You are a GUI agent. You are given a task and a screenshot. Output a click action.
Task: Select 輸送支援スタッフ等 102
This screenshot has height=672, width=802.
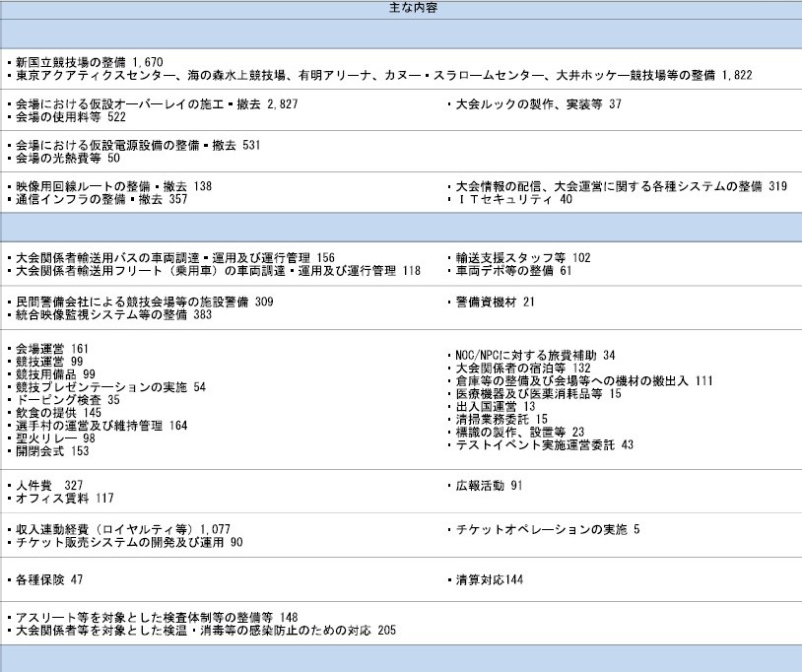coord(522,257)
